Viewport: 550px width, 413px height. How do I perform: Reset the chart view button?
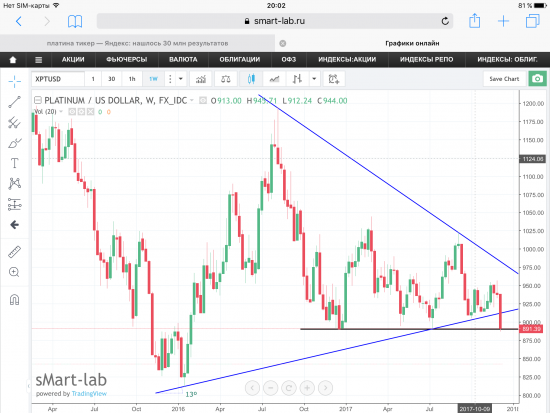coord(289,388)
